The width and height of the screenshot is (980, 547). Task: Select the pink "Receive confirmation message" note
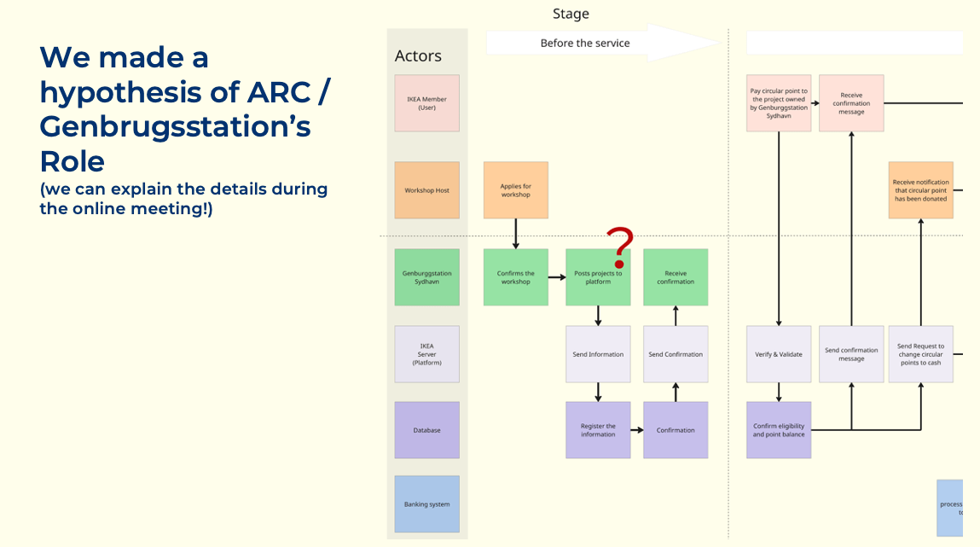pyautogui.click(x=851, y=103)
